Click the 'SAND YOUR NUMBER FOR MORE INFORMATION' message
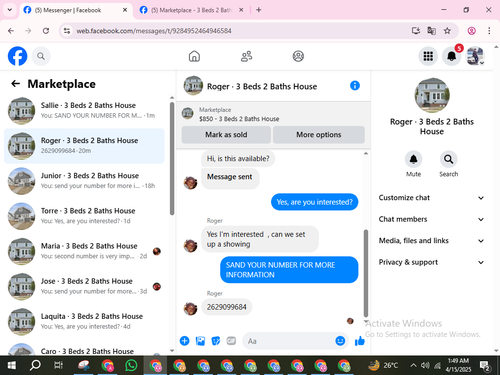 coord(289,270)
